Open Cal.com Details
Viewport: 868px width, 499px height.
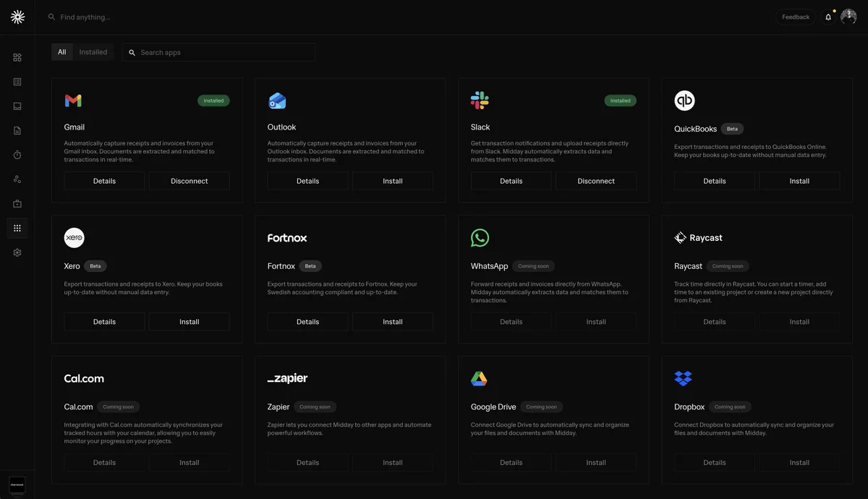[104, 462]
